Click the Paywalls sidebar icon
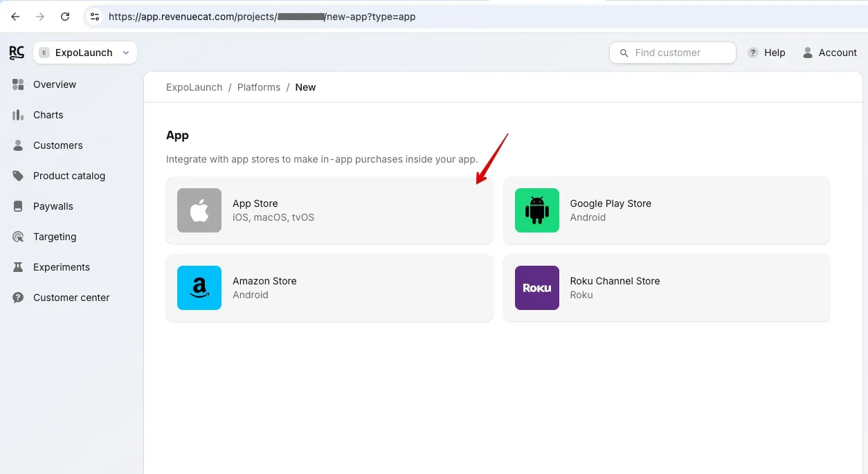This screenshot has width=868, height=474. (19, 206)
